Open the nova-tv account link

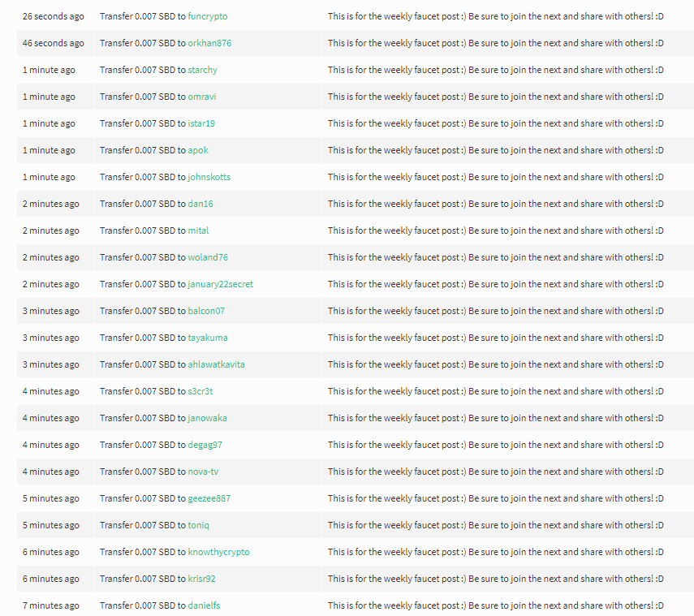203,472
